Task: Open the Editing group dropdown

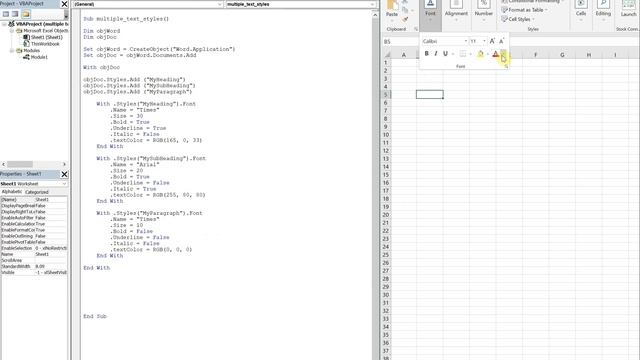Action: point(603,11)
